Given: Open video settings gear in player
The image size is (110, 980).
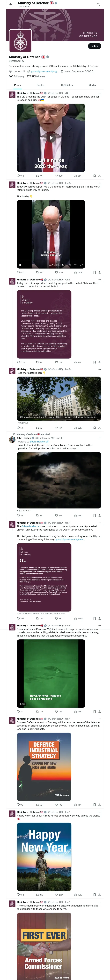Looking at the screenshot, I should [70, 265].
